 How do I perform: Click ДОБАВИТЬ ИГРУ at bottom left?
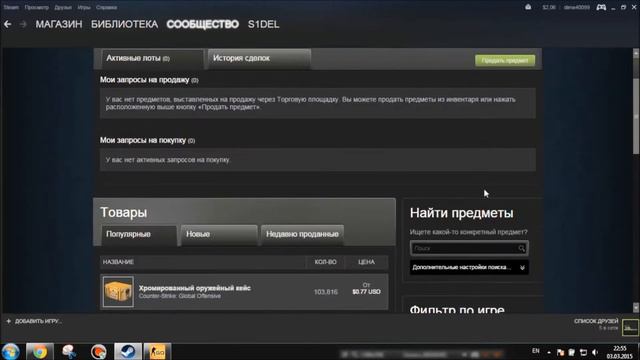tap(33, 321)
